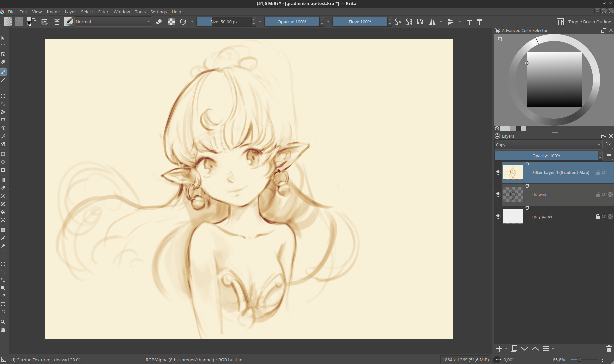
Task: Activate the Zoom tool
Action: coord(3,322)
